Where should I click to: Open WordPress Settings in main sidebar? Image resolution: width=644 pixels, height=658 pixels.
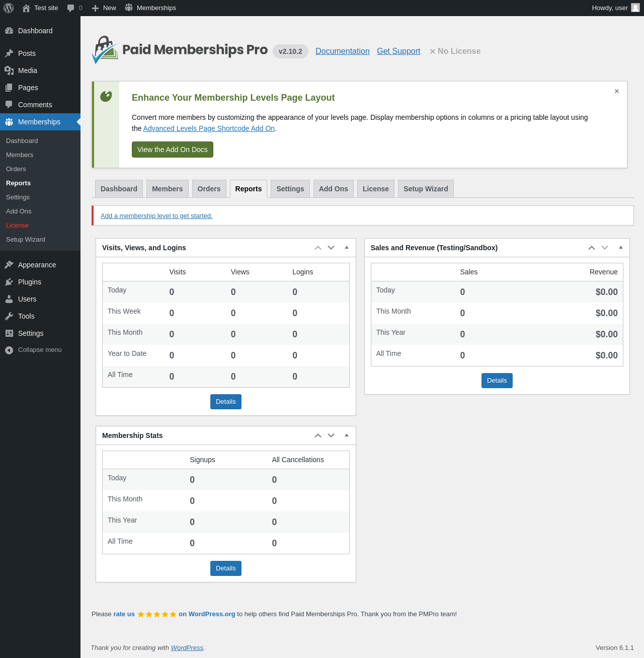(40, 333)
